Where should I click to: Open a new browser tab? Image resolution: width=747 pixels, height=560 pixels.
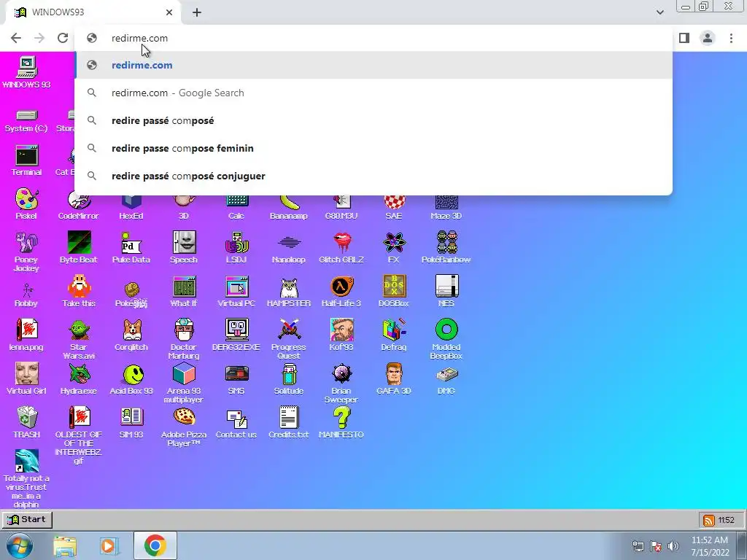197,12
